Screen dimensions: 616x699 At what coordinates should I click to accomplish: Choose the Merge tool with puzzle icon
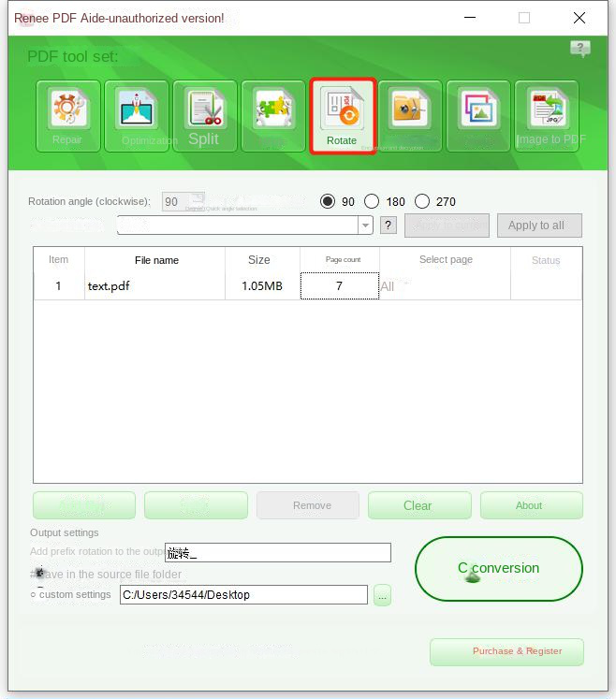coord(273,116)
